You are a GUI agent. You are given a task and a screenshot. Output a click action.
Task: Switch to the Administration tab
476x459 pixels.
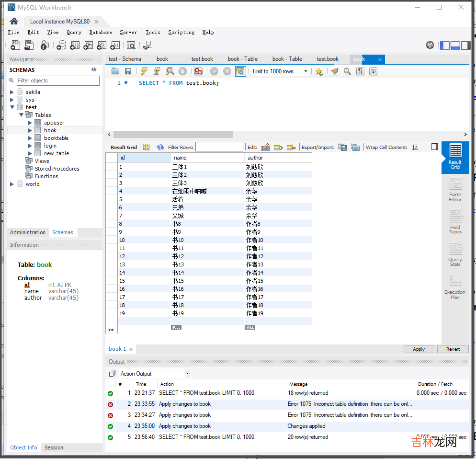point(28,232)
